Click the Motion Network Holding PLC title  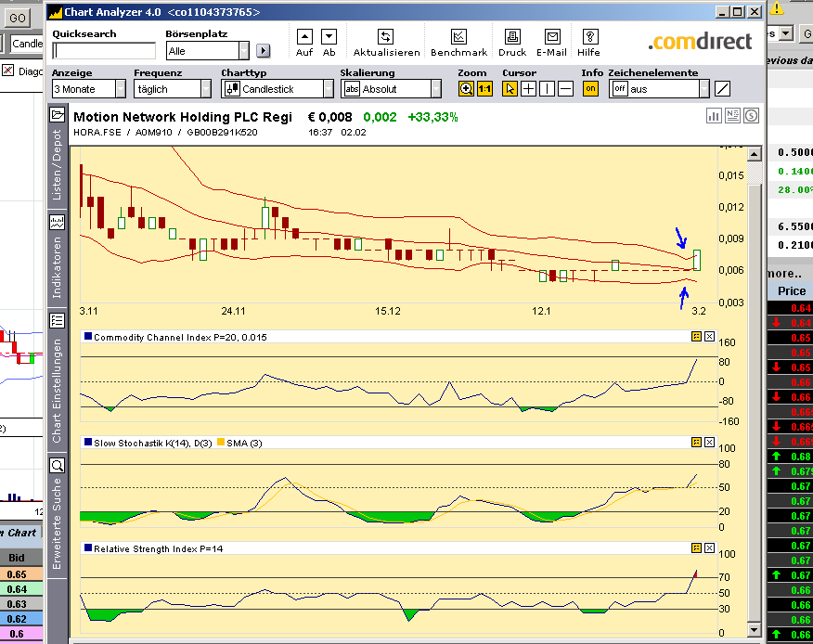(x=183, y=117)
